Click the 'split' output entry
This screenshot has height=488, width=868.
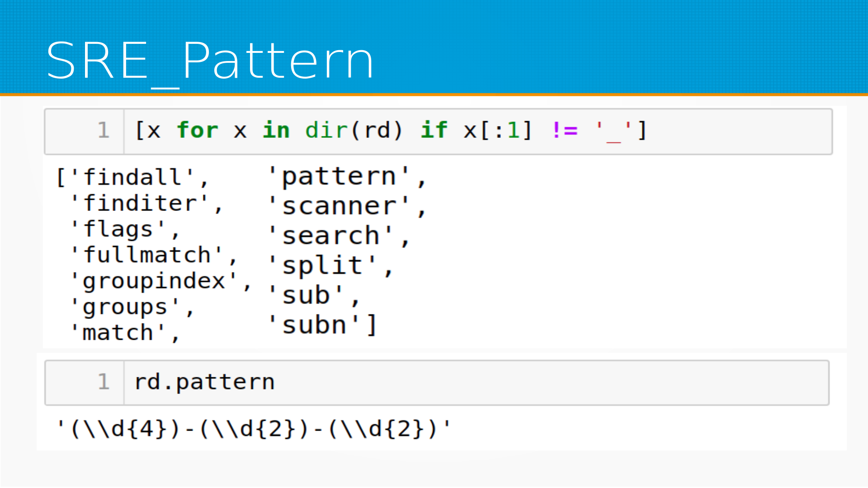coord(322,266)
